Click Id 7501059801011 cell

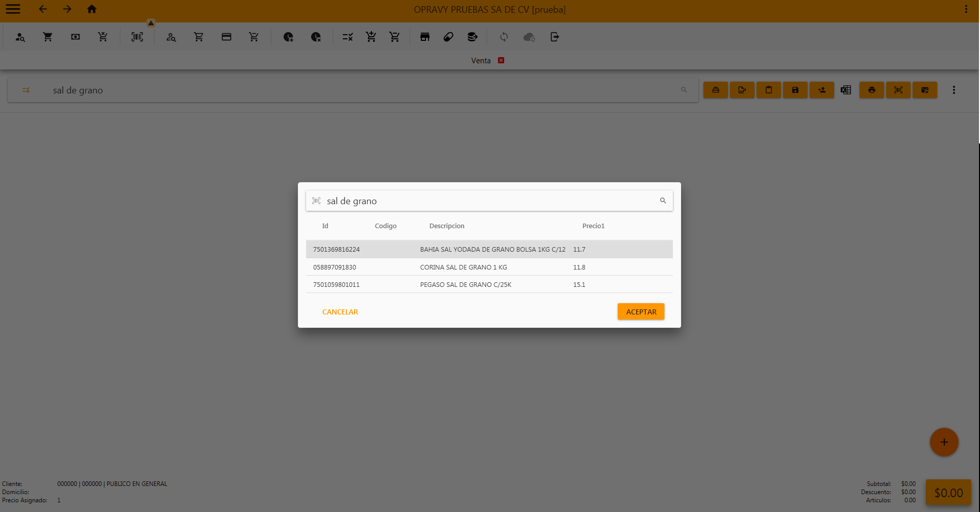(x=336, y=285)
